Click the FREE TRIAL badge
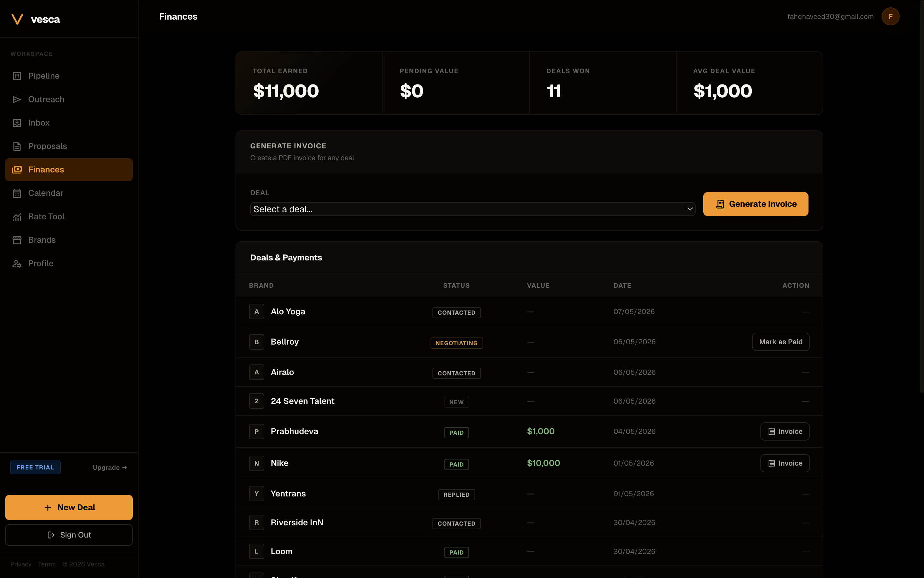The width and height of the screenshot is (924, 578). click(x=35, y=468)
